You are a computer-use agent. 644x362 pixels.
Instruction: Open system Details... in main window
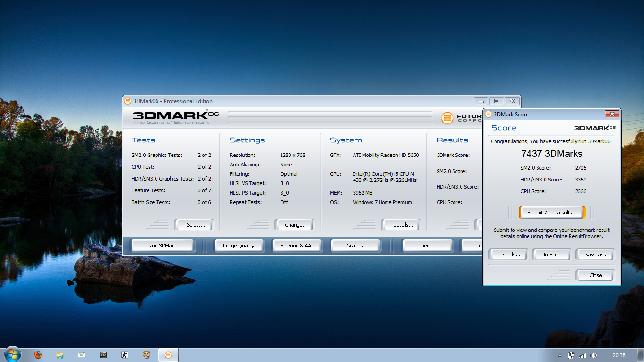click(401, 225)
